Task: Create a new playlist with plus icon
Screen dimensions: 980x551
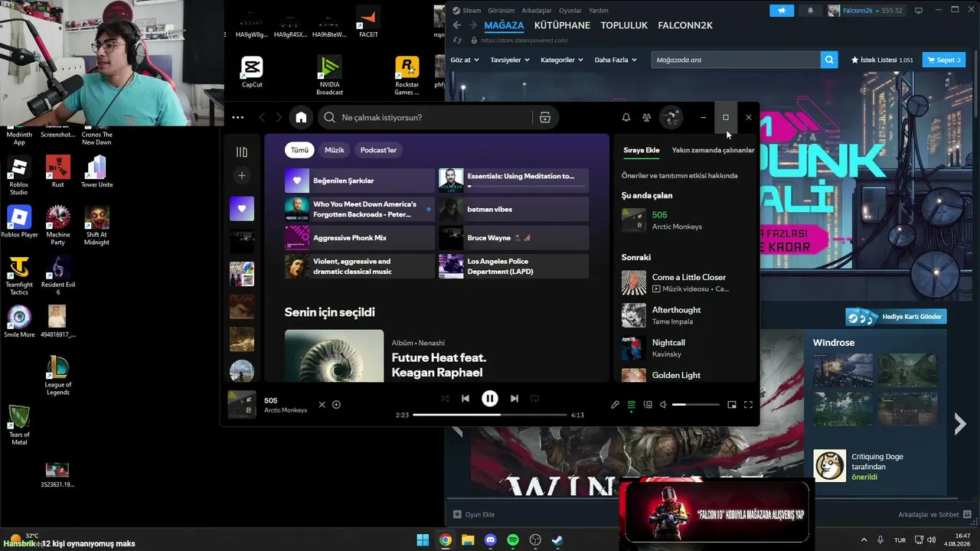Action: click(242, 175)
